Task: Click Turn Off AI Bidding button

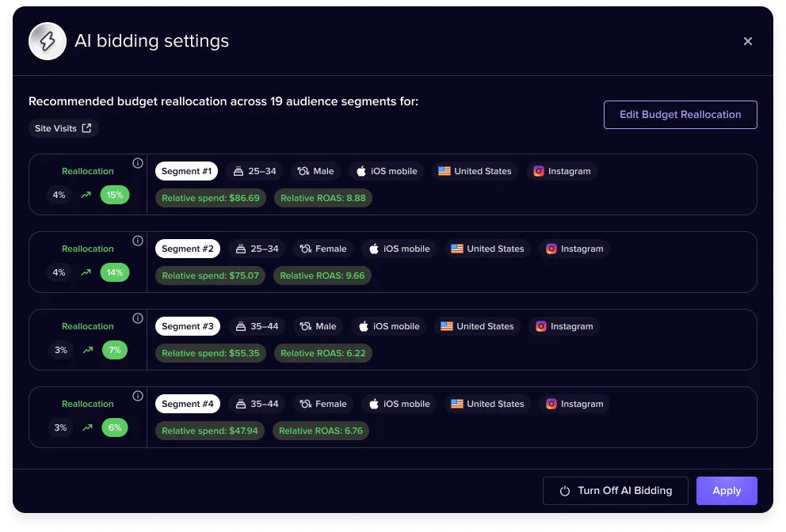Action: click(x=616, y=491)
